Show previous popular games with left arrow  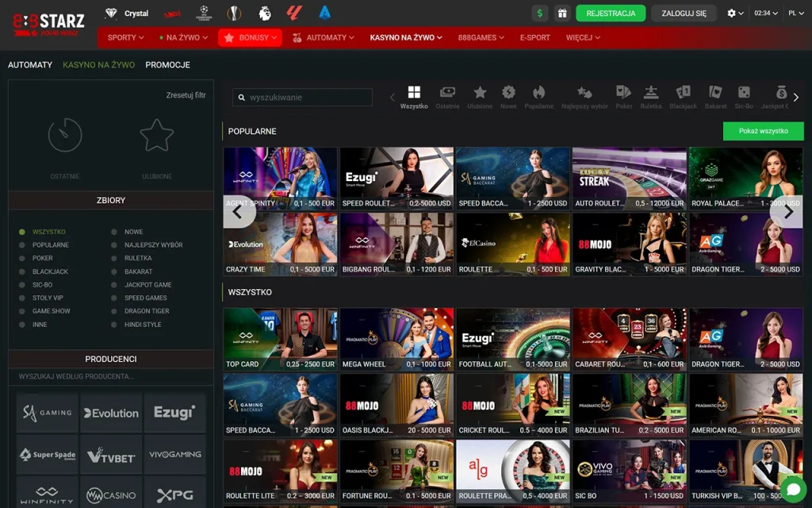pos(238,211)
